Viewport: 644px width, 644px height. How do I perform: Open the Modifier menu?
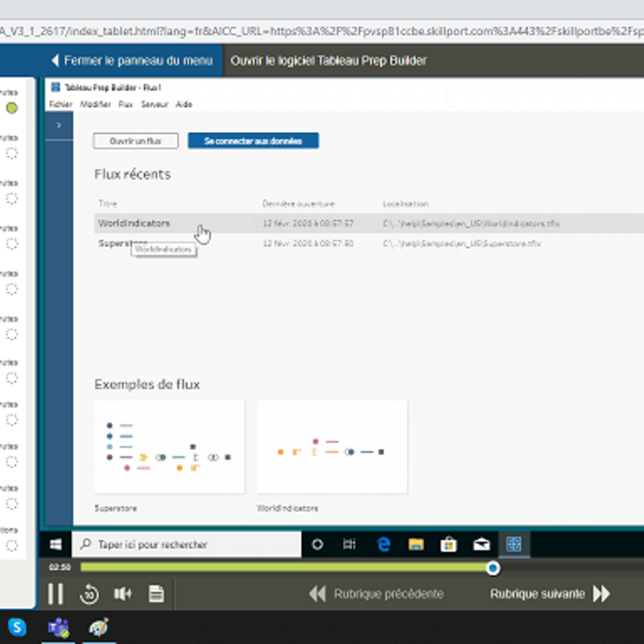[95, 105]
